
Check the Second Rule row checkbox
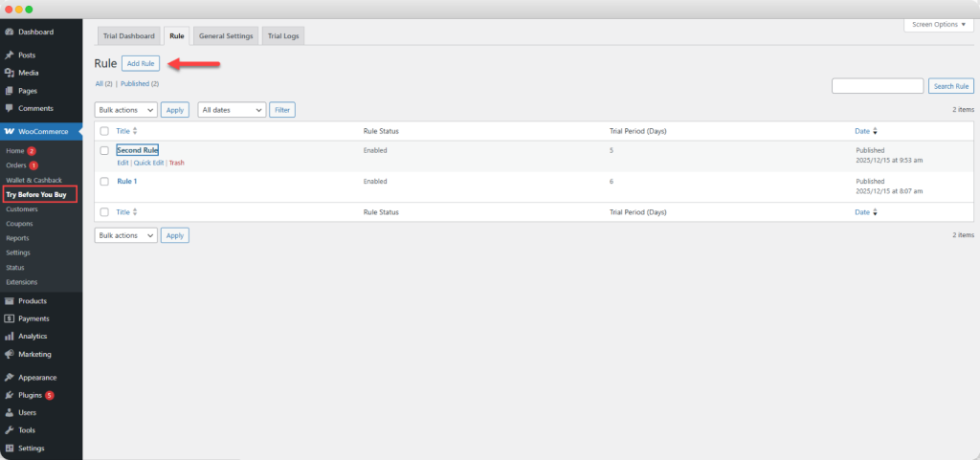(x=104, y=150)
